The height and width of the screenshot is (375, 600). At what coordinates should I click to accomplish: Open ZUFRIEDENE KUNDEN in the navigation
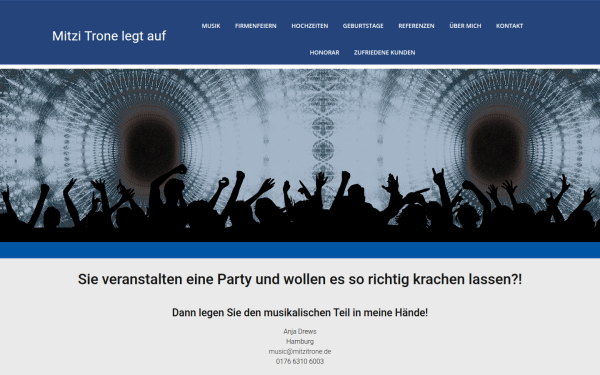pyautogui.click(x=385, y=52)
